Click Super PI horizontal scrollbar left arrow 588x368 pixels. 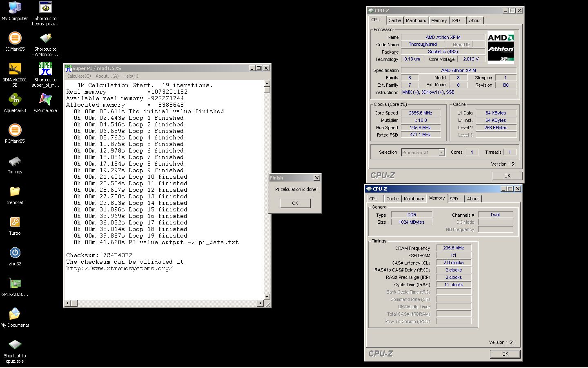(68, 303)
